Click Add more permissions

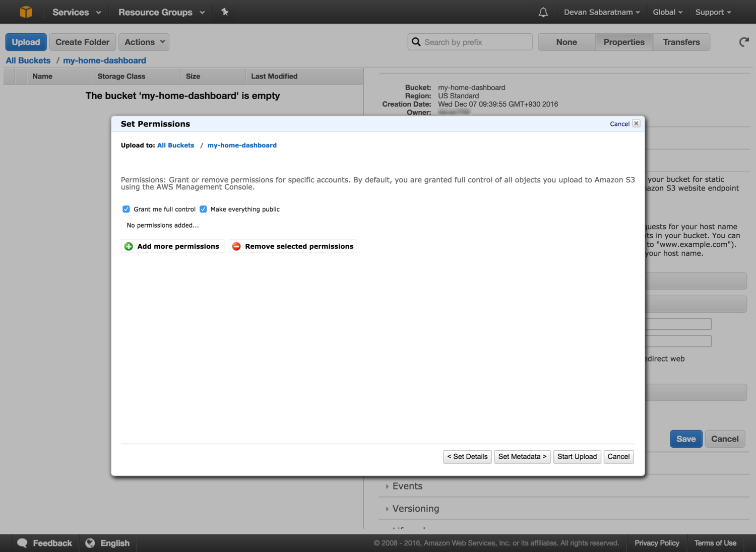172,246
